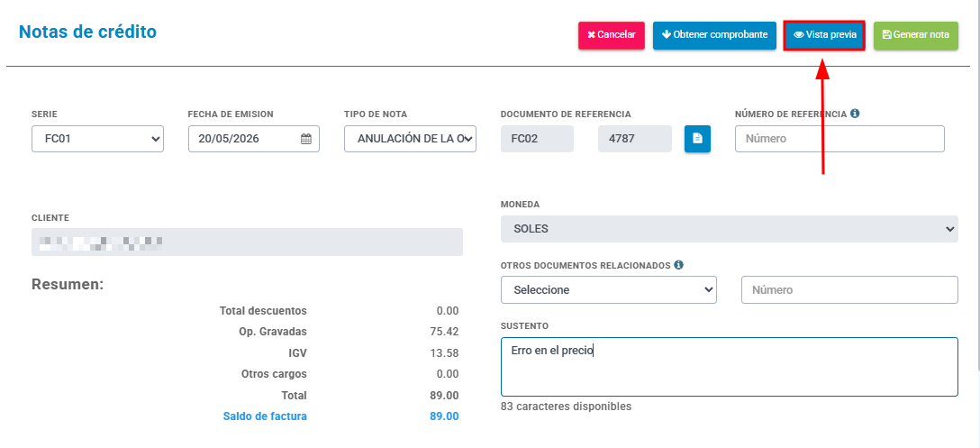Click the Cliente field

[x=247, y=242]
